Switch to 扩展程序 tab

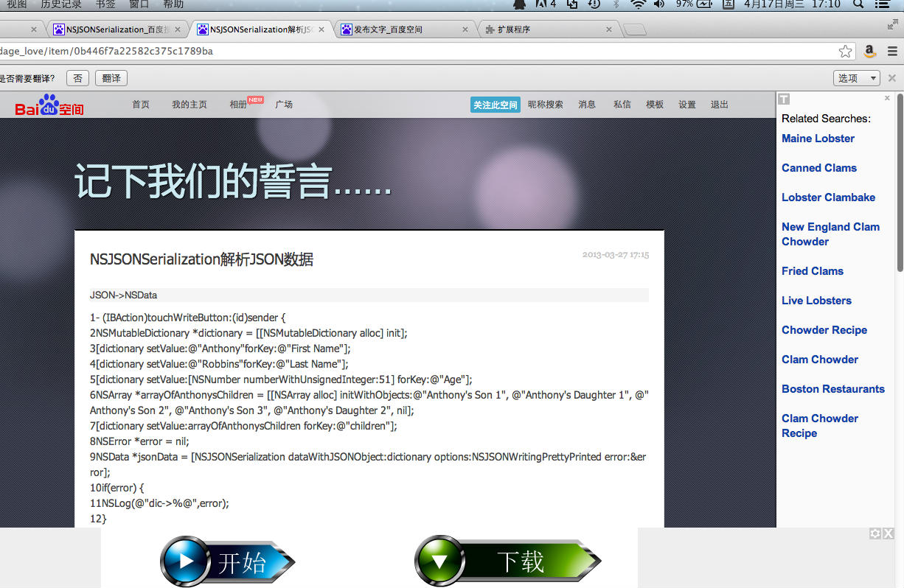(x=548, y=29)
